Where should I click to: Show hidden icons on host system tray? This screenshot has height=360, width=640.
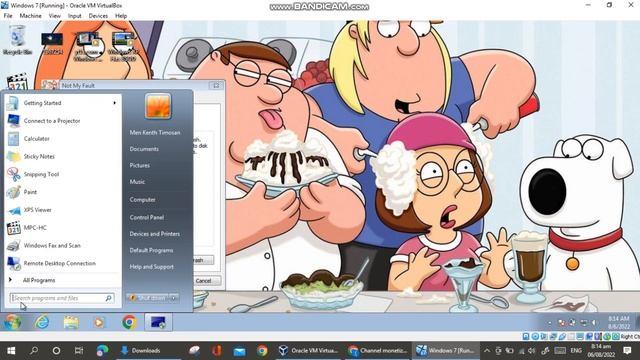(x=487, y=351)
